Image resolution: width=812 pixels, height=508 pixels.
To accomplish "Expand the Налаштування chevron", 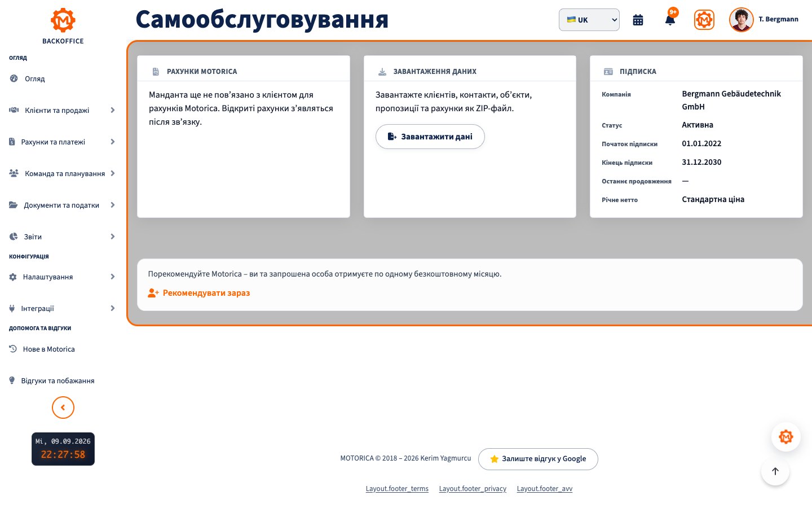I will 112,277.
